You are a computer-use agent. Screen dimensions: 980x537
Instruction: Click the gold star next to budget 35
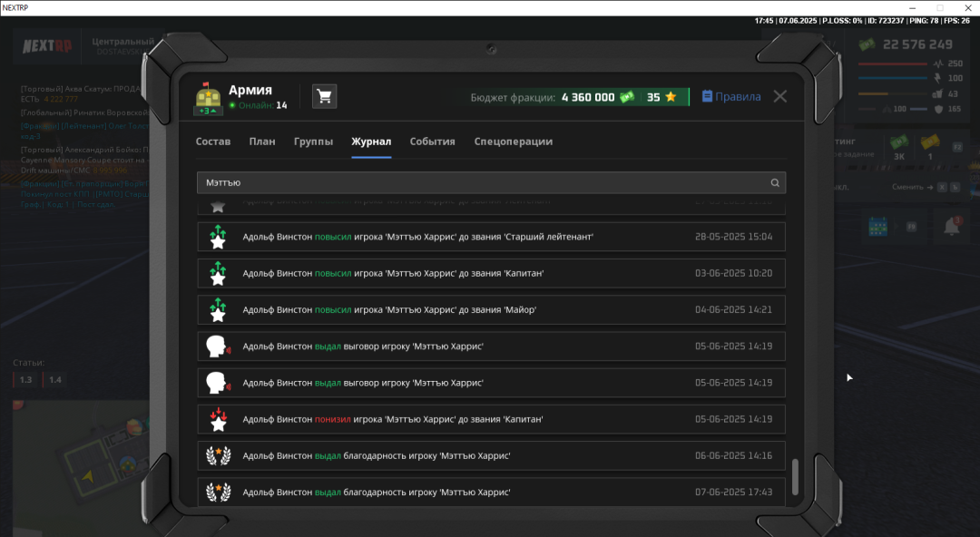tap(671, 97)
